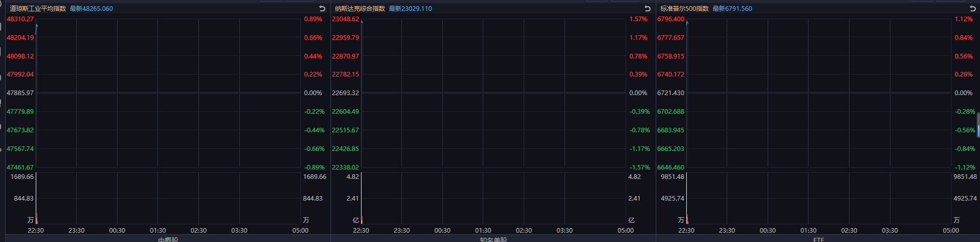The image size is (980, 242).
Task: Select the 标准普尔500指数 title
Action: (684, 9)
